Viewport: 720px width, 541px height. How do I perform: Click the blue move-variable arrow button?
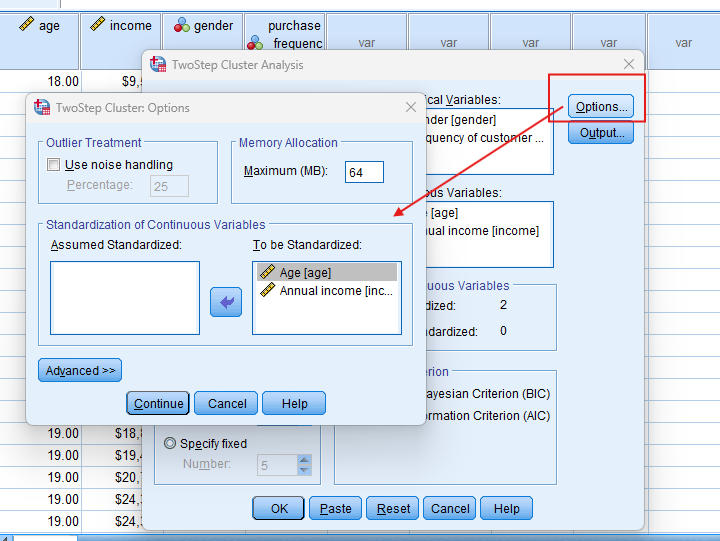point(226,302)
